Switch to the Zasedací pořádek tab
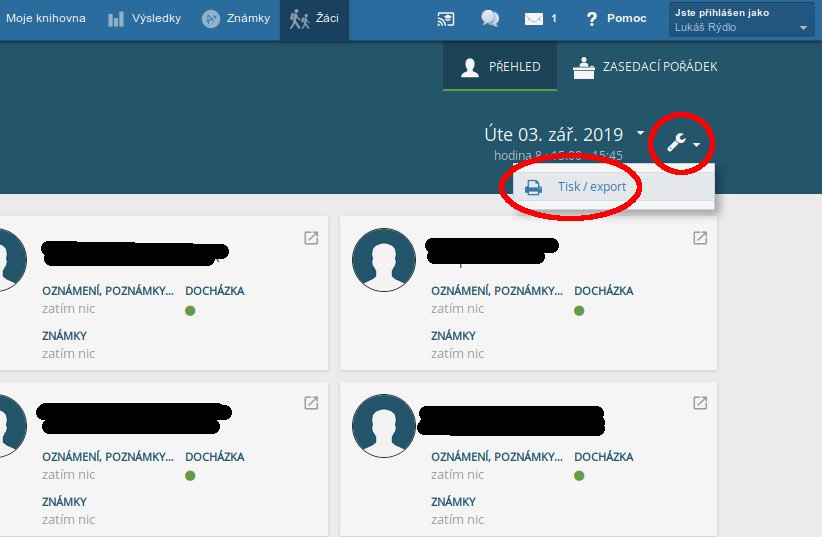Image resolution: width=822 pixels, height=537 pixels. [645, 67]
